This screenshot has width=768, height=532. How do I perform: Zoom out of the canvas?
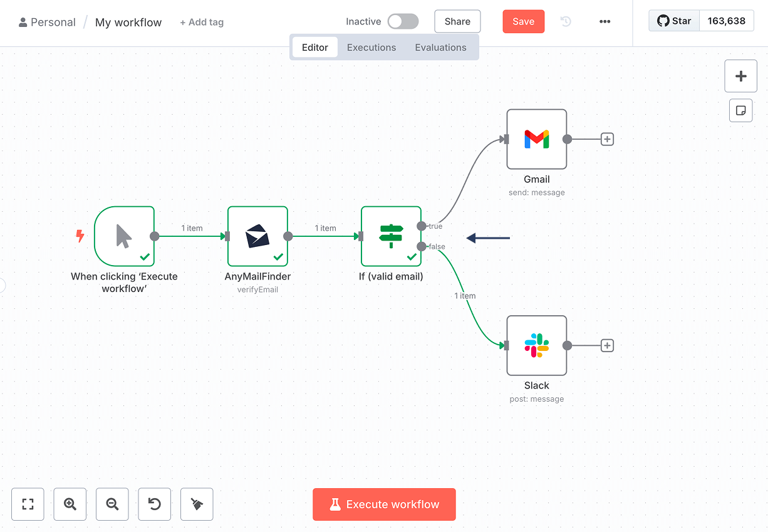pos(112,504)
